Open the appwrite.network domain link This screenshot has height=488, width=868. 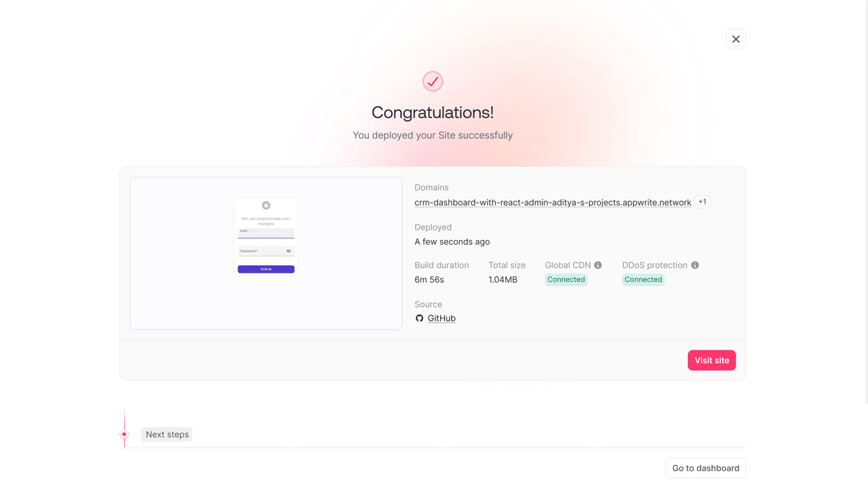click(x=553, y=202)
